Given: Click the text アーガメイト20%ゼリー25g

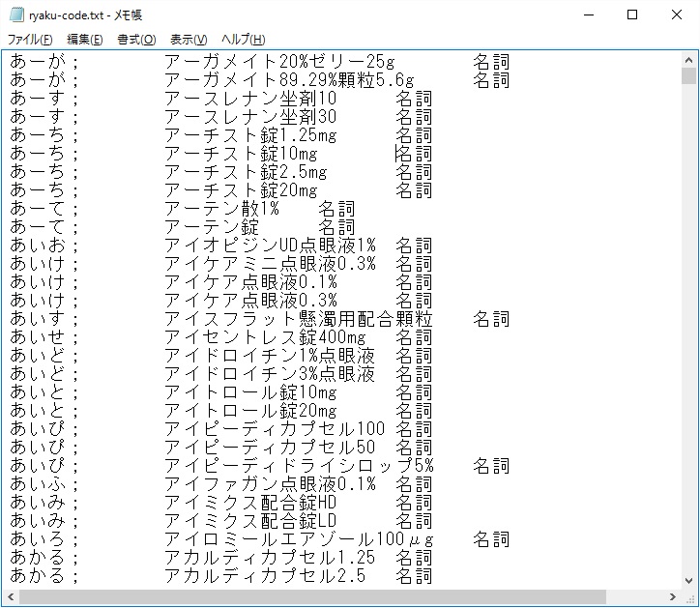Looking at the screenshot, I should [x=279, y=62].
